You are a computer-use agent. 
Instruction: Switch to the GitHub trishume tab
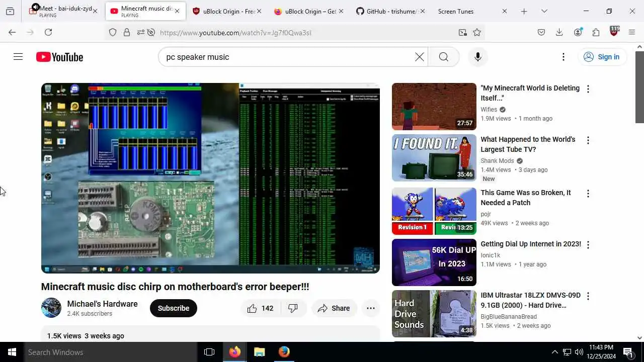click(x=390, y=11)
